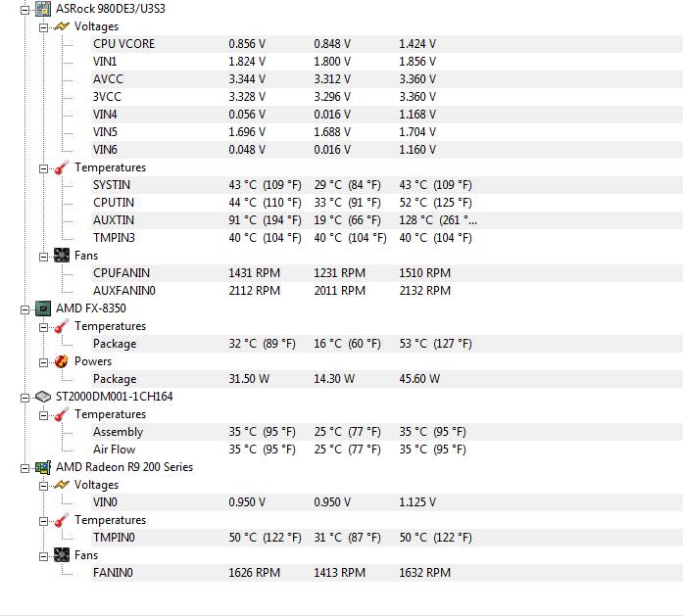Click the motherboard Voltages lightning icon
Viewport: 683px width, 616px height.
point(62,26)
